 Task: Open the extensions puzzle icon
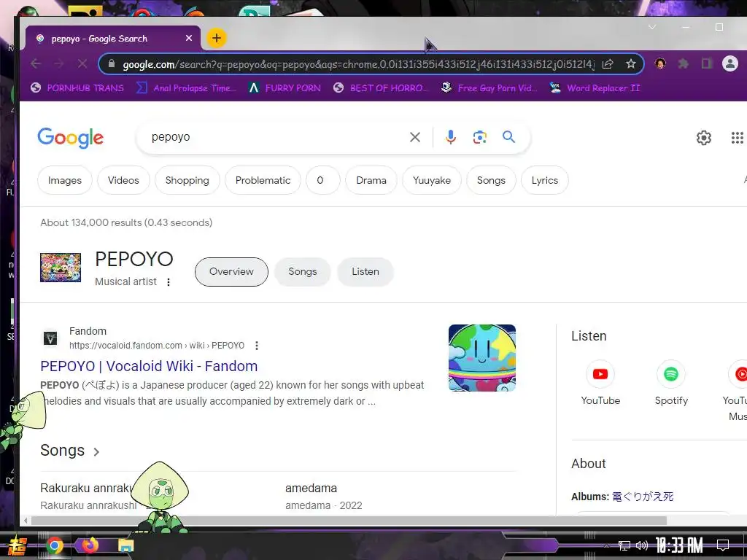point(684,63)
